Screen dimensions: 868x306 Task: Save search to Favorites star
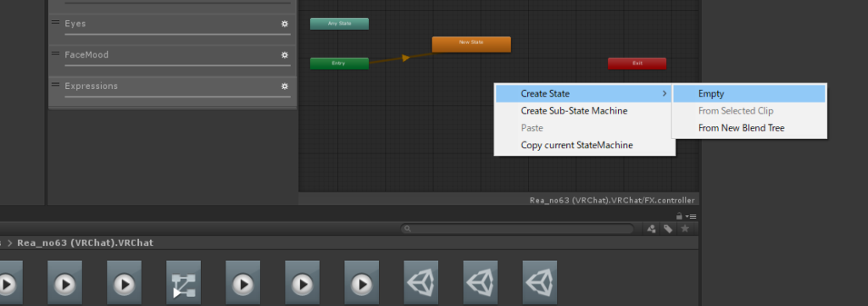point(685,228)
